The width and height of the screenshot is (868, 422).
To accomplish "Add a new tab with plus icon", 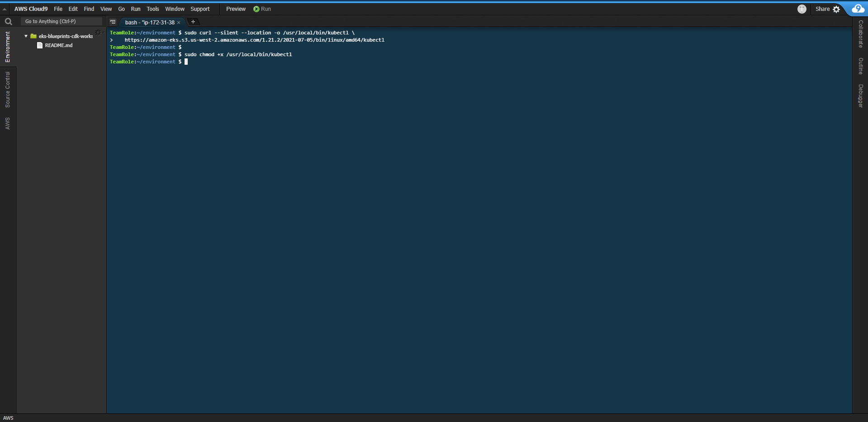I will click(193, 22).
